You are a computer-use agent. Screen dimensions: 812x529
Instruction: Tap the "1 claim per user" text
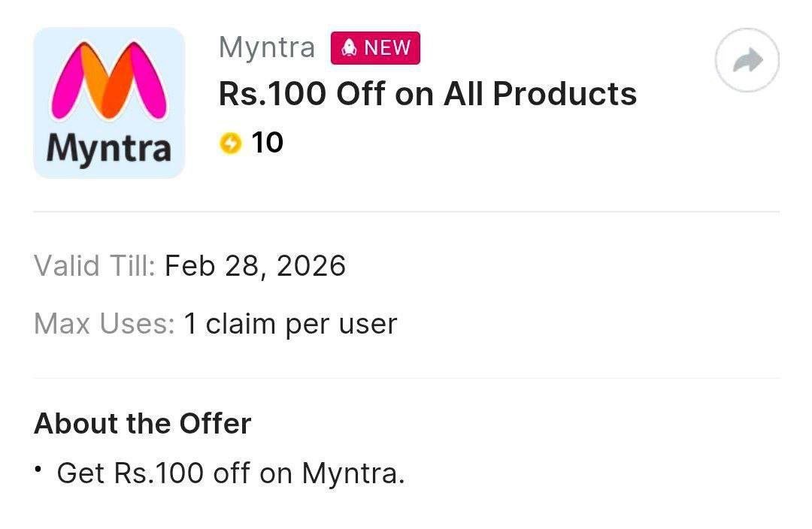(x=290, y=324)
